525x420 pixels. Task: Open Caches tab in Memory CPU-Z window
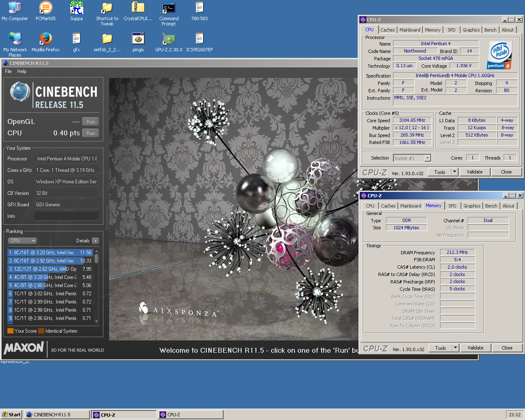(x=388, y=206)
